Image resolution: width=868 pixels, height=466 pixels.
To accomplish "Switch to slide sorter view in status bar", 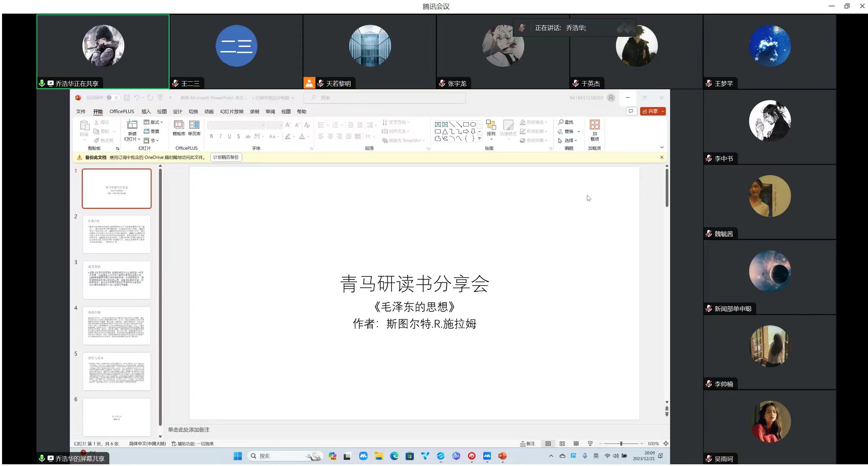I will (562, 444).
